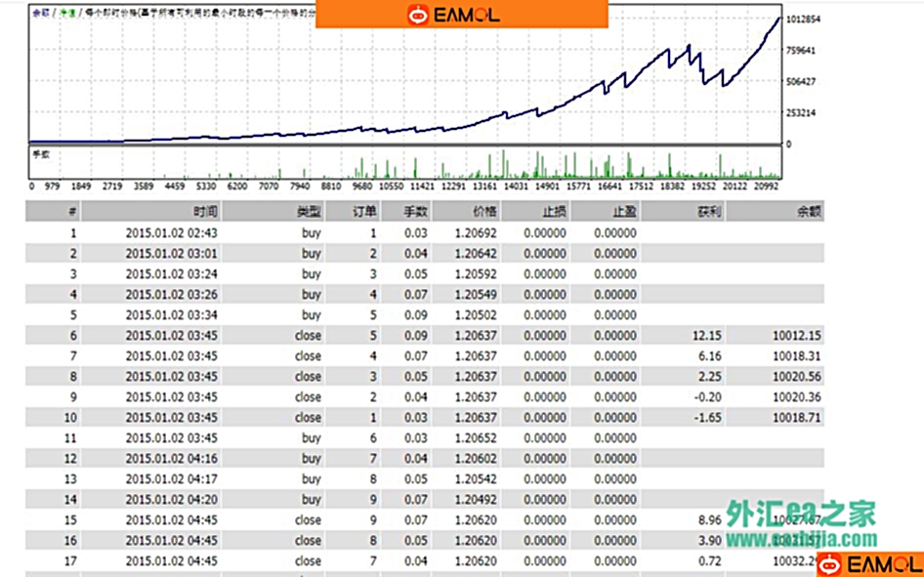Viewport: 924px width, 577px height.
Task: Sort by the 类型 column header
Action: coord(309,211)
